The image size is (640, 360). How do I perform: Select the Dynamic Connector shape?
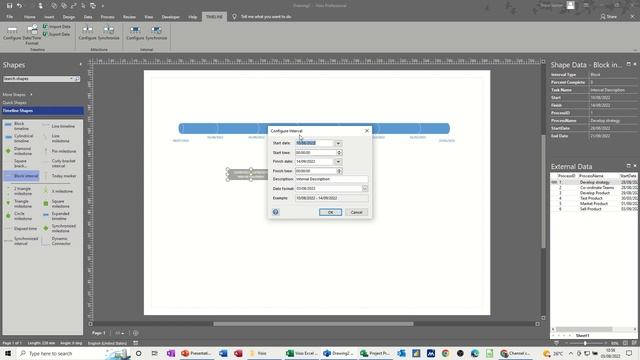pyautogui.click(x=60, y=241)
